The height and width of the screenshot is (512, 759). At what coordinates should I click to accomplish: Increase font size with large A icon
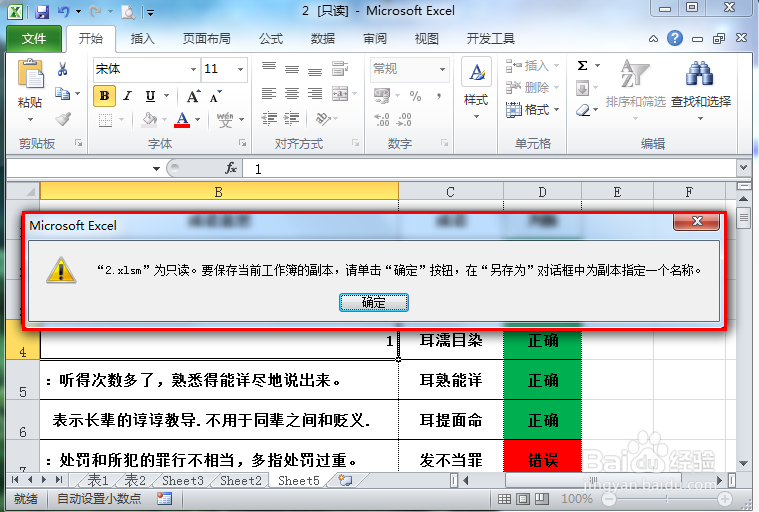193,96
